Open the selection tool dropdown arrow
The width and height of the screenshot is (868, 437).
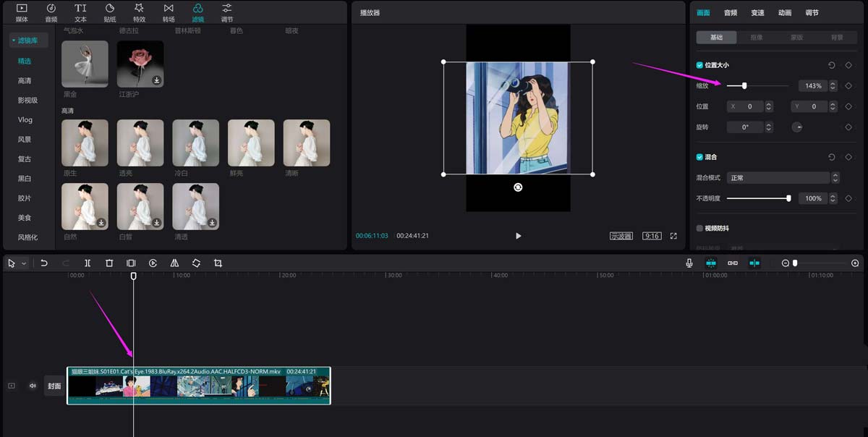point(24,263)
